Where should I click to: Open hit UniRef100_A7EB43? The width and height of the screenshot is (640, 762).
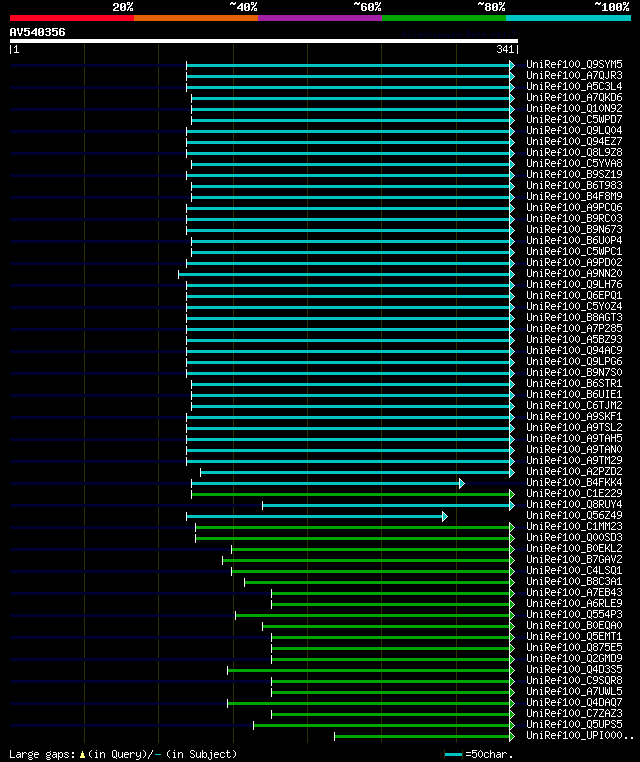pos(574,592)
